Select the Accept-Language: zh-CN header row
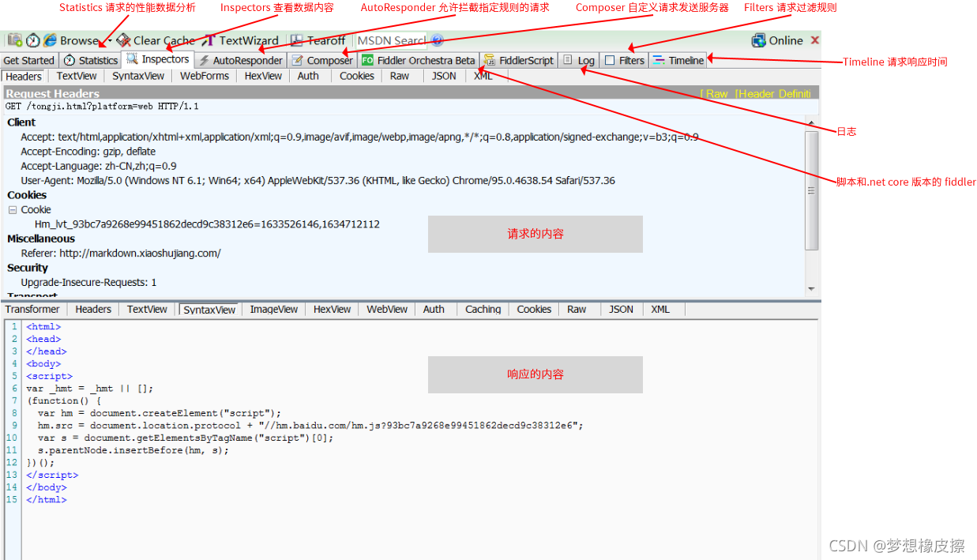Viewport: 977px width, 560px height. tap(99, 166)
